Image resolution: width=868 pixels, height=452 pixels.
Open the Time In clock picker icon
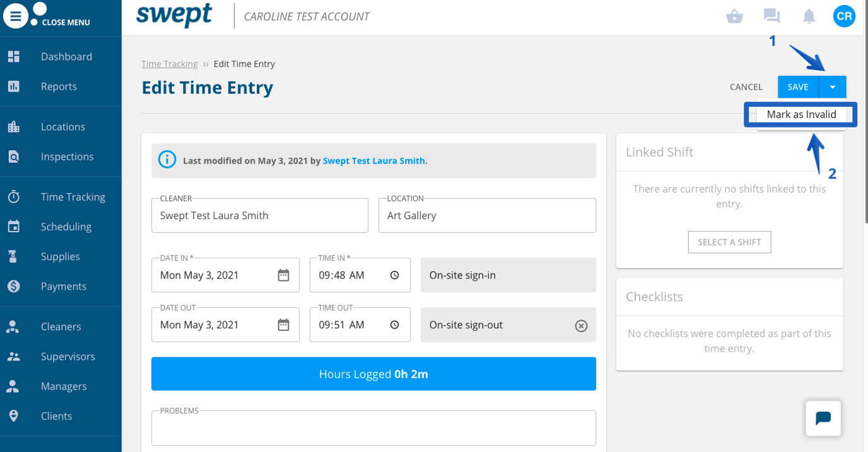pos(395,275)
